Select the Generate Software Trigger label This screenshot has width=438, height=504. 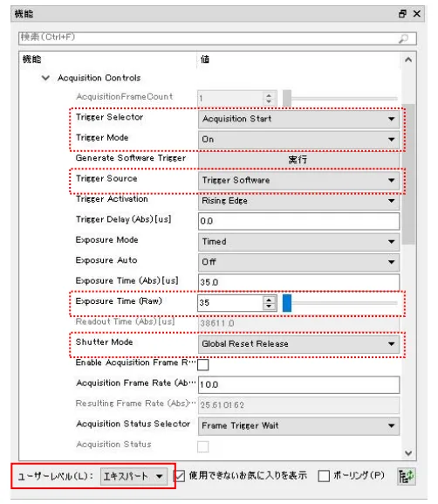131,158
